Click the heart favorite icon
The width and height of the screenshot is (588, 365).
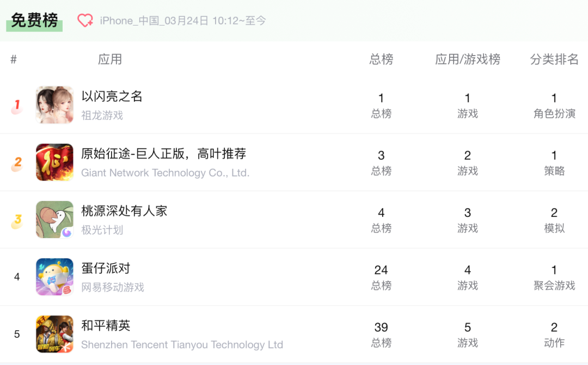85,20
